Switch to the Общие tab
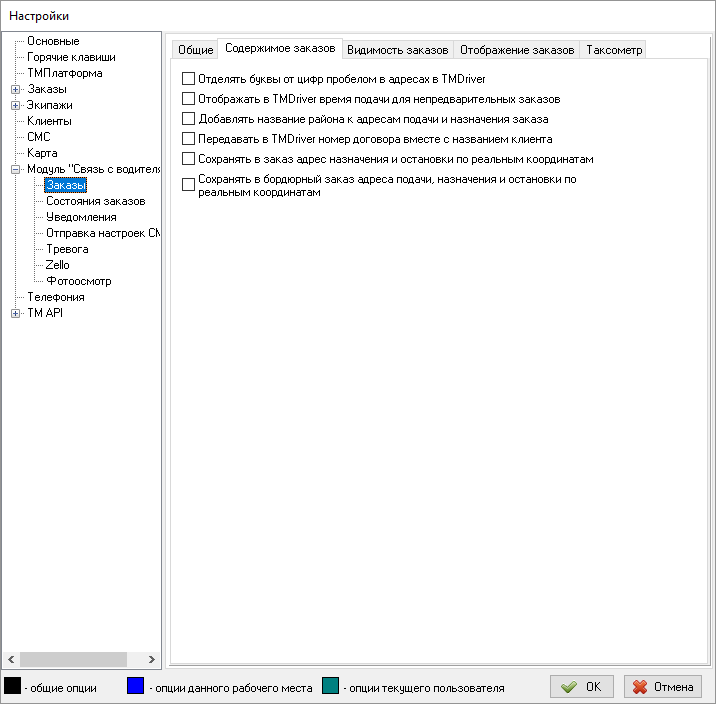716x704 pixels. (195, 50)
